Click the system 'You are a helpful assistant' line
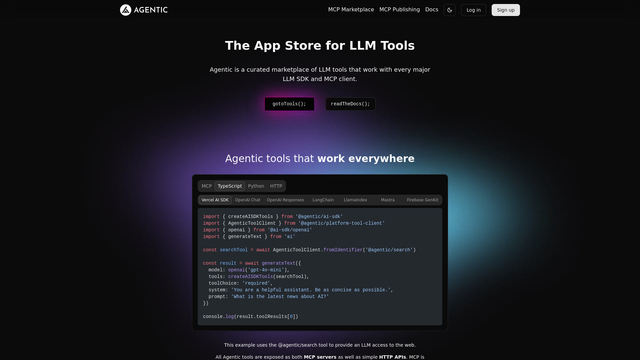Viewport: 640px width, 360px height. click(x=300, y=290)
